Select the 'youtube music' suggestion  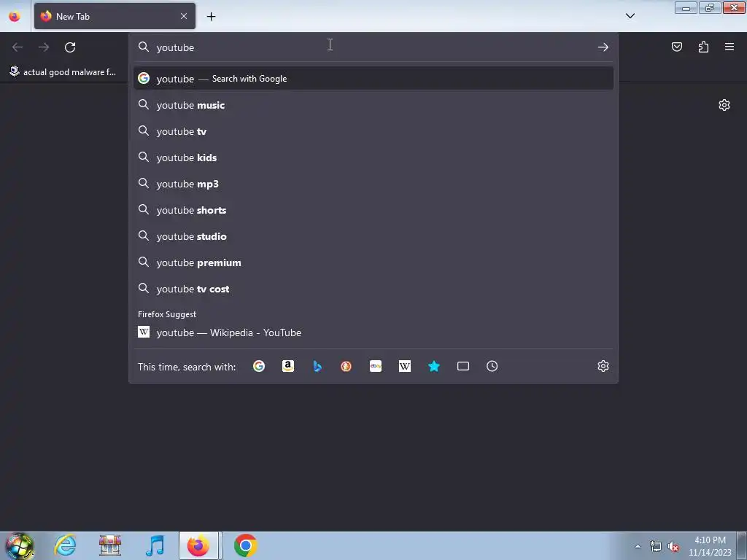(373, 105)
